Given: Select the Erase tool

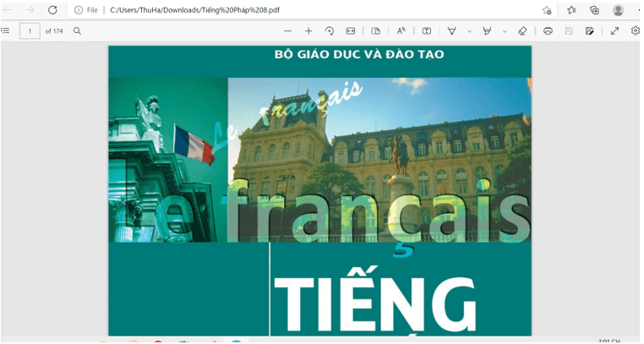Looking at the screenshot, I should tap(522, 30).
